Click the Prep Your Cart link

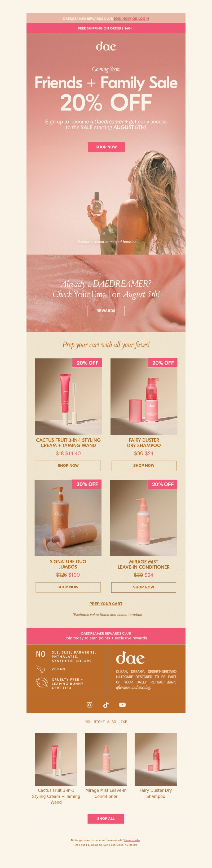pyautogui.click(x=106, y=604)
